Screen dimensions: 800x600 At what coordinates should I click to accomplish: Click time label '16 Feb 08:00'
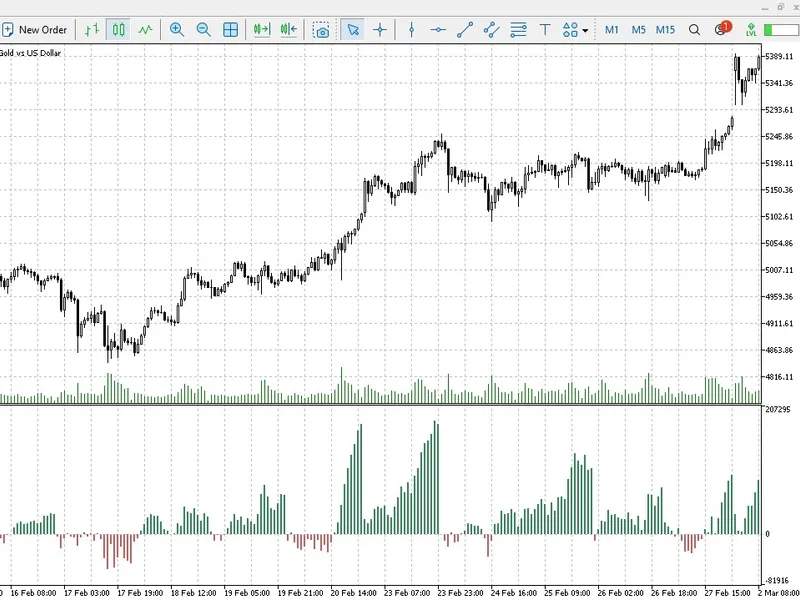(34, 593)
